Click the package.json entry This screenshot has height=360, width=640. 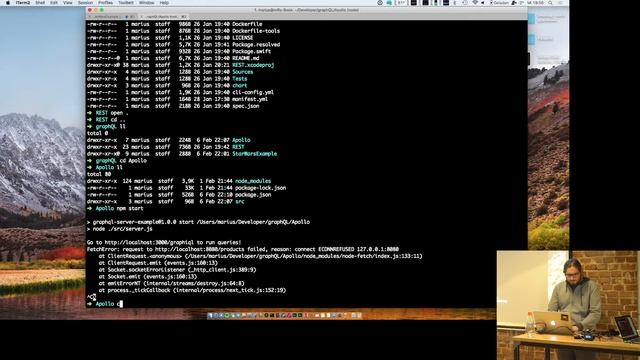coord(253,195)
